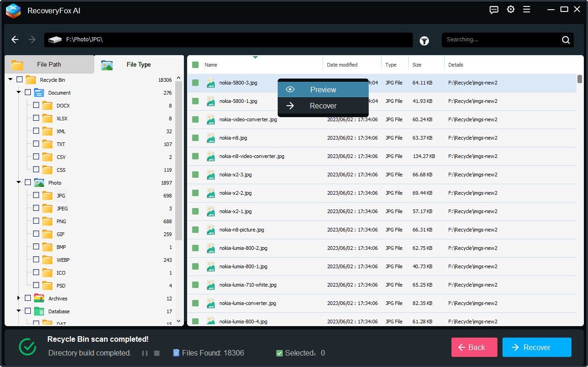Collapse the Photo tree node
The image size is (588, 367).
[x=19, y=182]
